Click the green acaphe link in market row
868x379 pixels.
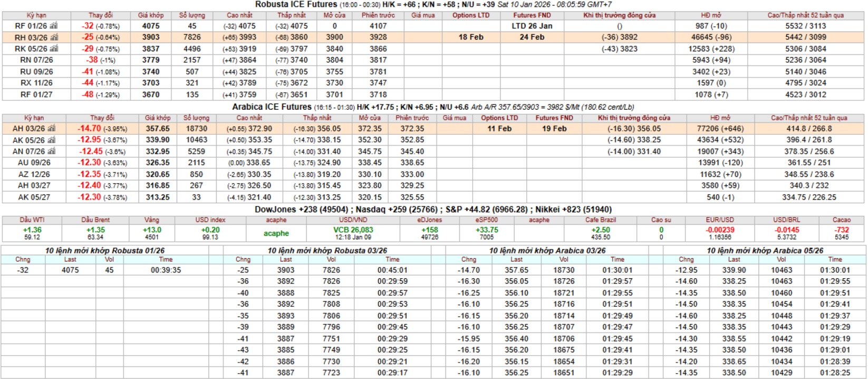276,233
